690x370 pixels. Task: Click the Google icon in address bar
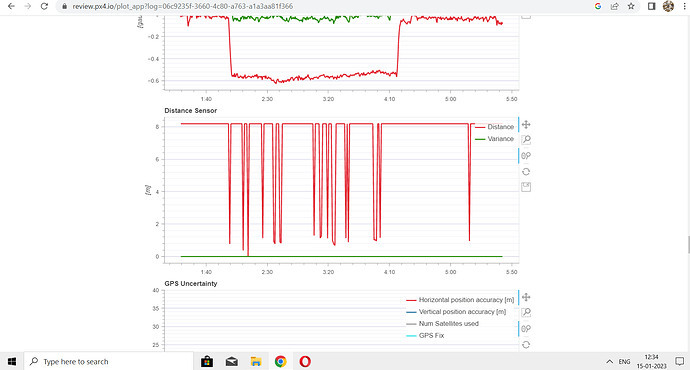[598, 6]
